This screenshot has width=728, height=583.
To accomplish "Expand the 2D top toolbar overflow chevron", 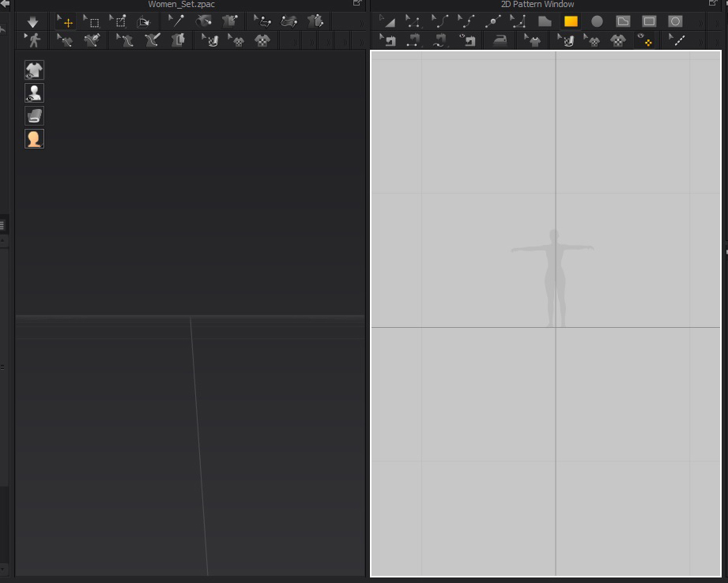I will click(x=700, y=22).
